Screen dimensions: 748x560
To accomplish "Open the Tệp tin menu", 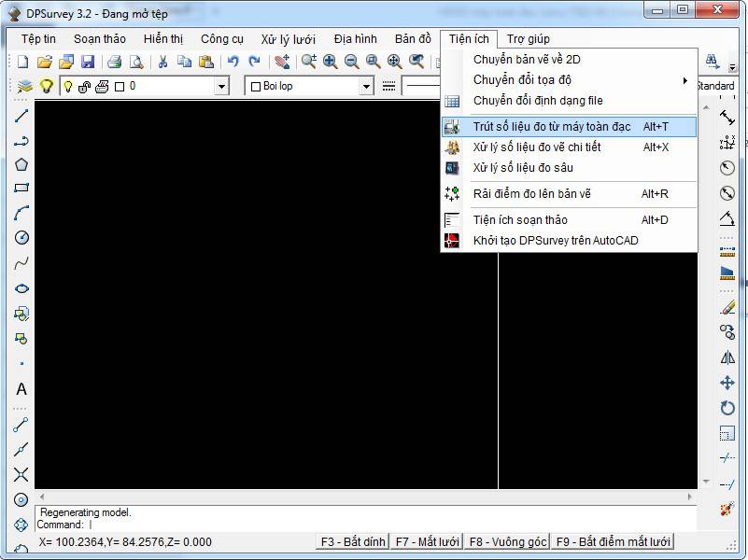I will pyautogui.click(x=38, y=39).
